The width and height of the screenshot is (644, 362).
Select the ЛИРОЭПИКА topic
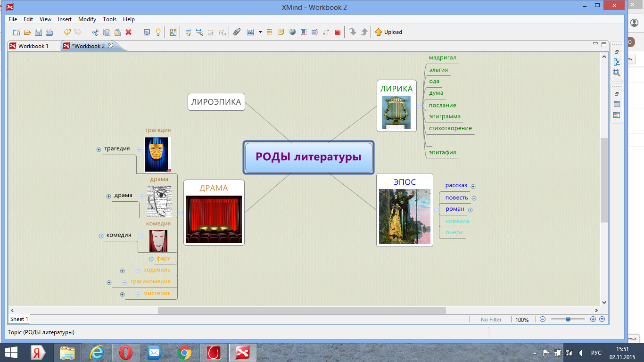coord(216,102)
